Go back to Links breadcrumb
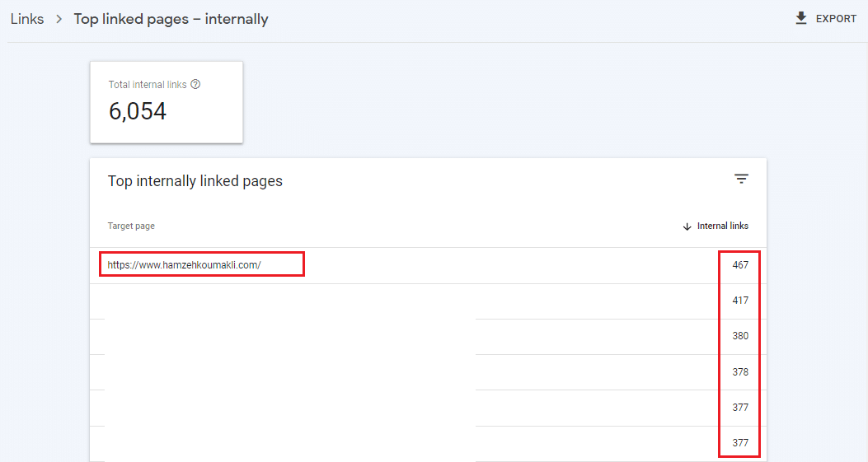The width and height of the screenshot is (868, 462). click(27, 19)
